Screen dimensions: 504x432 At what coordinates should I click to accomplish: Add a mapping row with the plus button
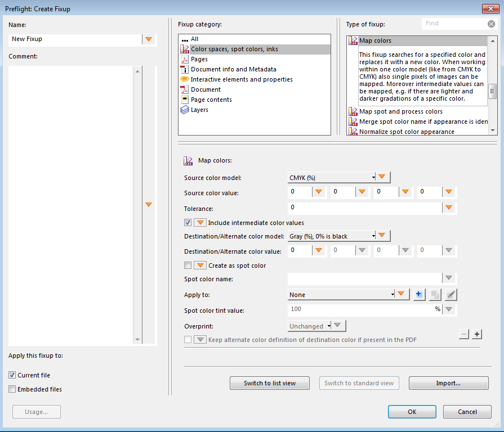click(477, 334)
